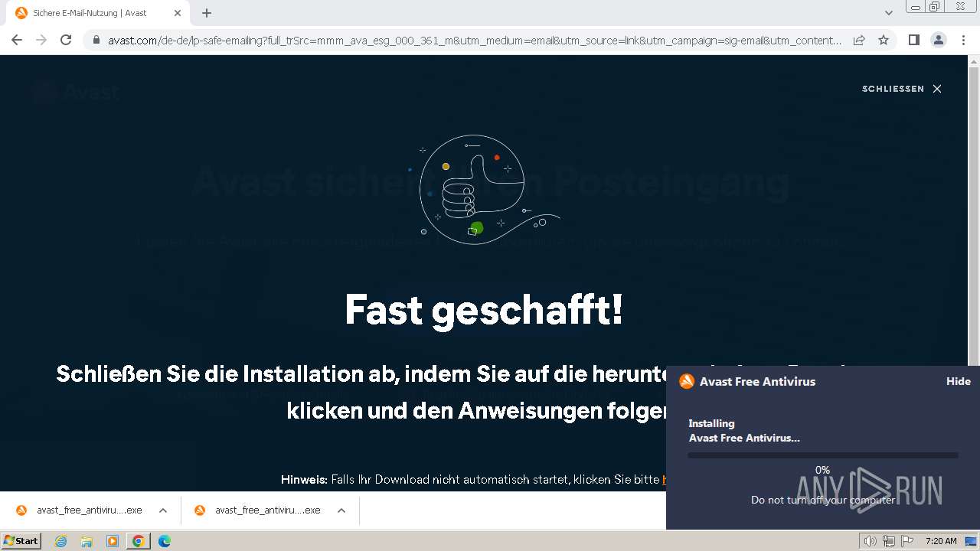Click the Avast logo in installer popup
The image size is (980, 551).
point(687,381)
